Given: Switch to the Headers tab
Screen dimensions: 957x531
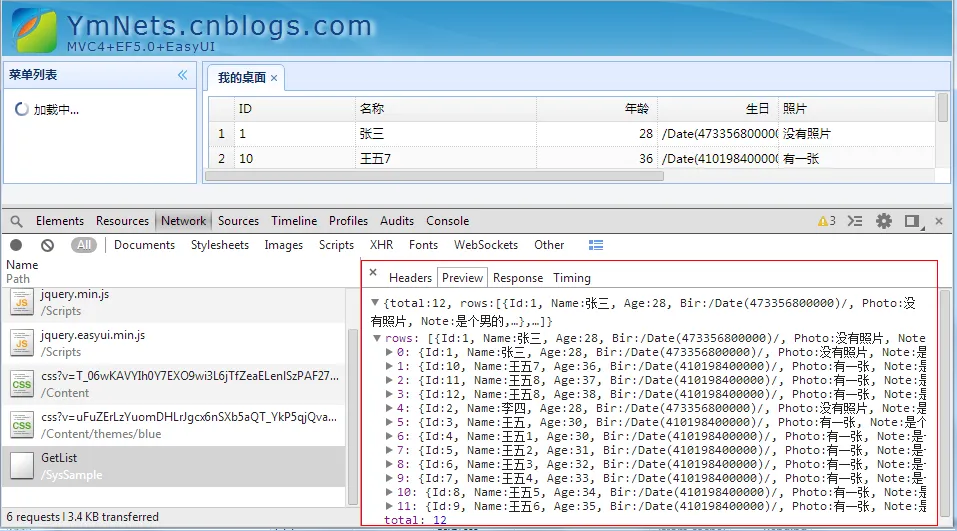Looking at the screenshot, I should pyautogui.click(x=410, y=278).
